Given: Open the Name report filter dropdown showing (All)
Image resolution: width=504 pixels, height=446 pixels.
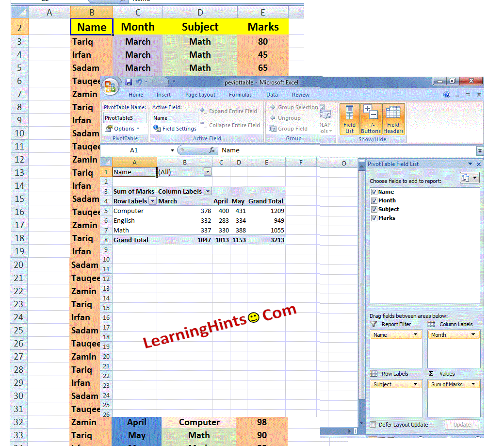Looking at the screenshot, I should [x=208, y=172].
